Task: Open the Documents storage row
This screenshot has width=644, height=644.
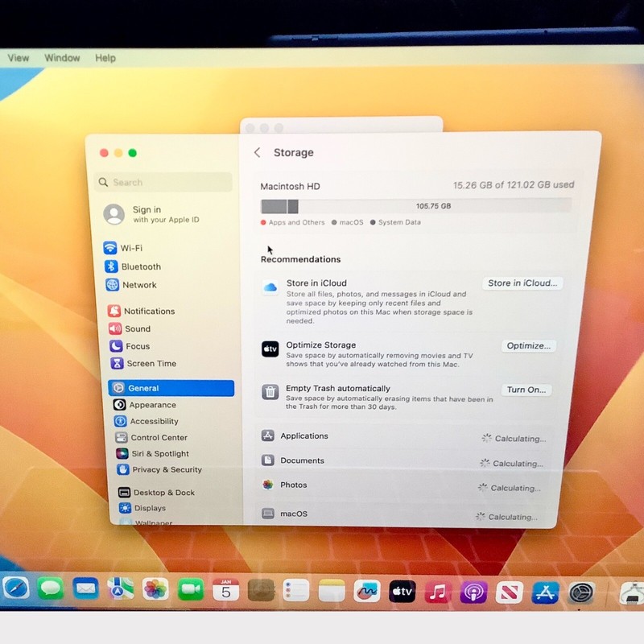Action: pyautogui.click(x=403, y=461)
